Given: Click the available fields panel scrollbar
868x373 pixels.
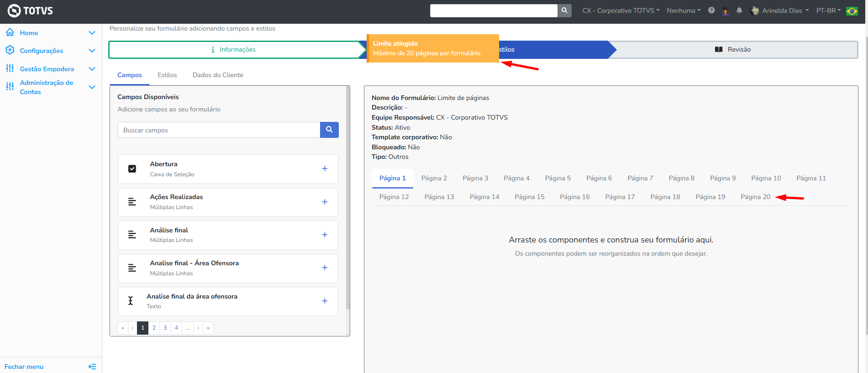Looking at the screenshot, I should pos(348,198).
